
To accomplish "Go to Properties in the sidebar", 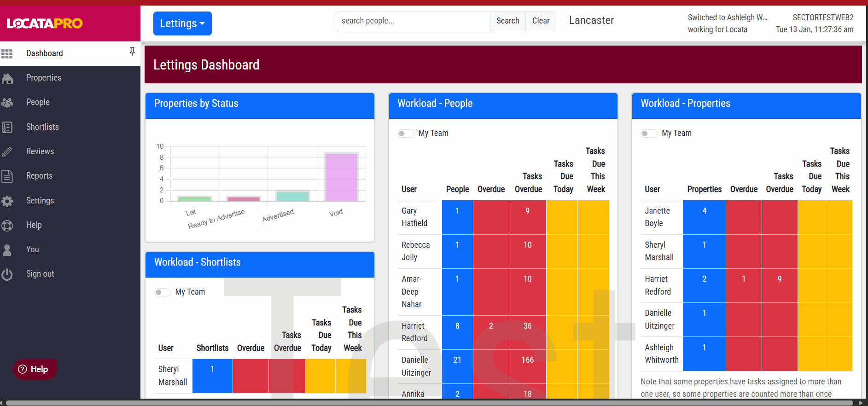I will (70, 78).
